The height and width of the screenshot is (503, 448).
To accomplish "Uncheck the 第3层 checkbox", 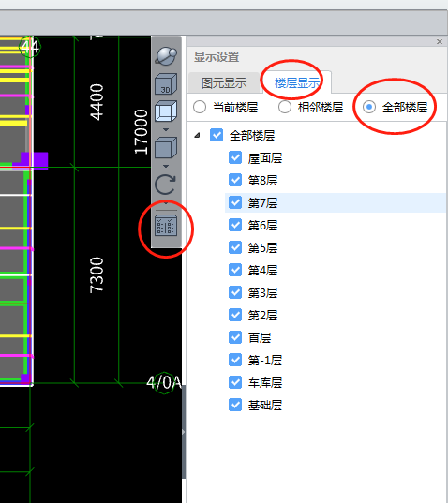I will [235, 292].
